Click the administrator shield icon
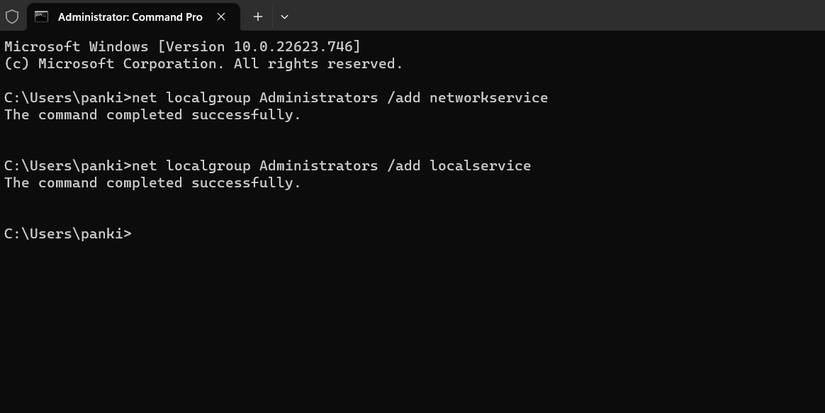 (12, 17)
